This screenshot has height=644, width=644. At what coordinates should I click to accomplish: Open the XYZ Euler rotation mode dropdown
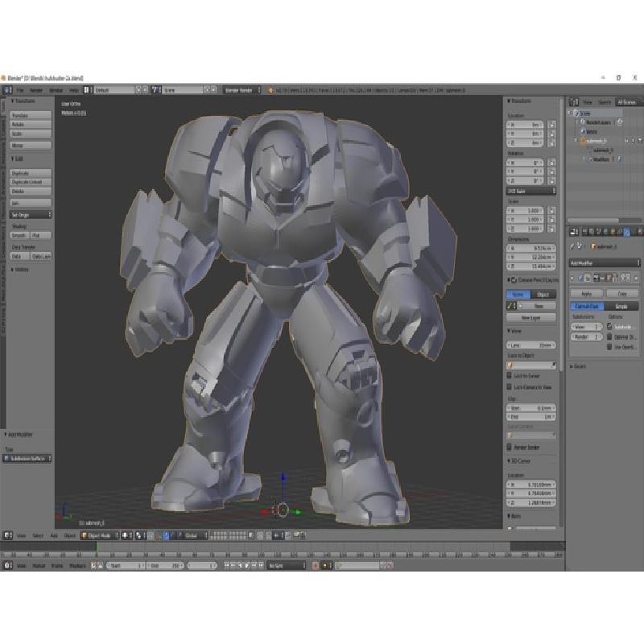tap(531, 191)
